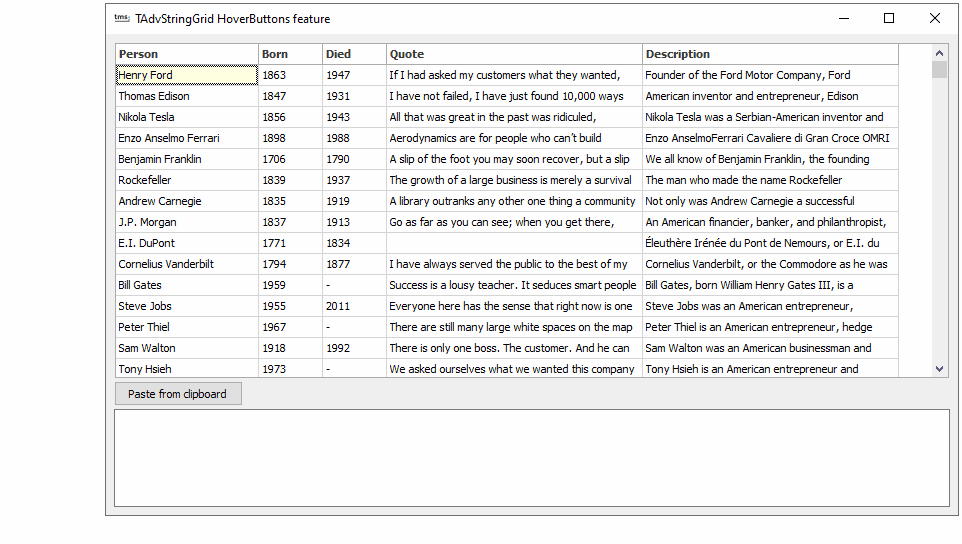Click the tms app icon in title bar
Screen dimensions: 962x544
coord(121,18)
